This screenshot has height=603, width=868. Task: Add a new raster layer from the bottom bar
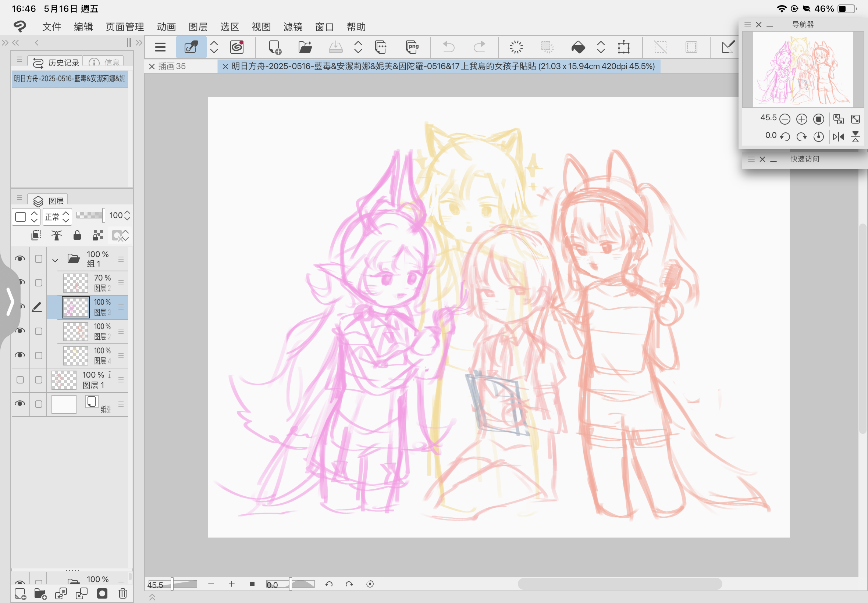tap(20, 594)
